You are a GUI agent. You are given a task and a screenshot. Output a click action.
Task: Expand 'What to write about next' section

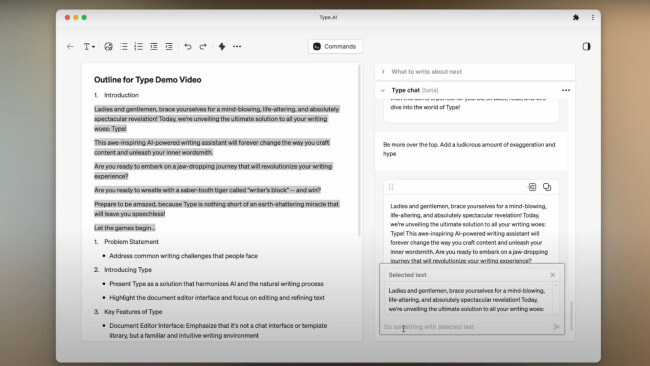[x=475, y=72]
